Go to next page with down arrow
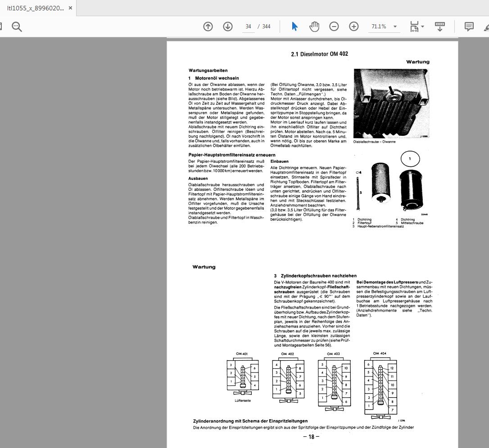 point(228,27)
